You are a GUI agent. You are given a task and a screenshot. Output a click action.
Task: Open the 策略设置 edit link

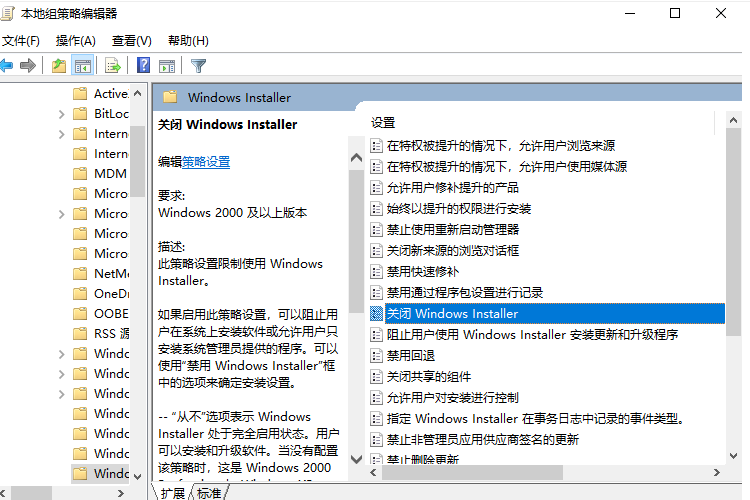click(x=206, y=162)
